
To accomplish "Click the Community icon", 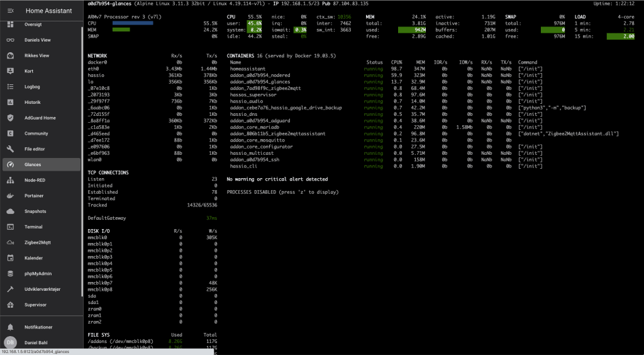I will [10, 133].
